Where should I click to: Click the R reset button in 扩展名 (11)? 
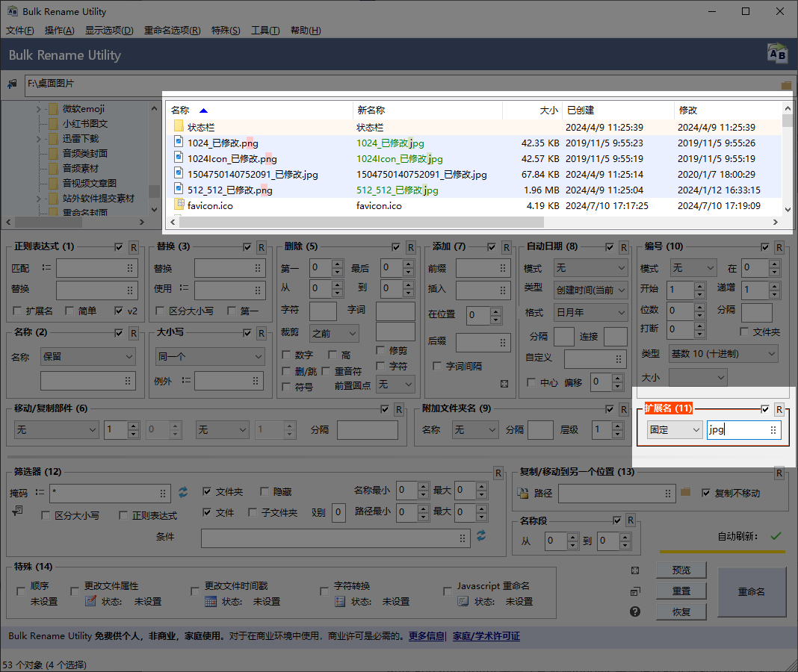[779, 409]
